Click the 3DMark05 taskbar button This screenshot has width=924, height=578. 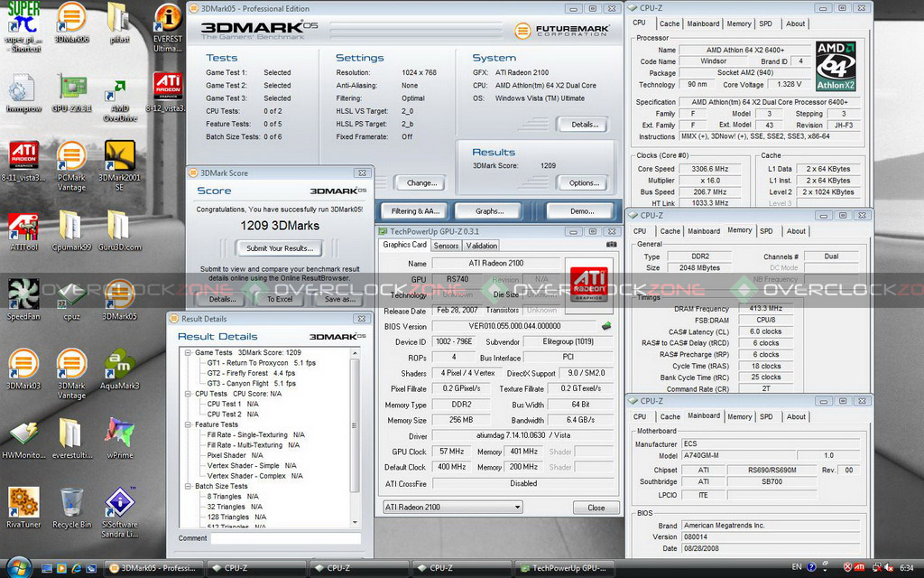coord(154,568)
